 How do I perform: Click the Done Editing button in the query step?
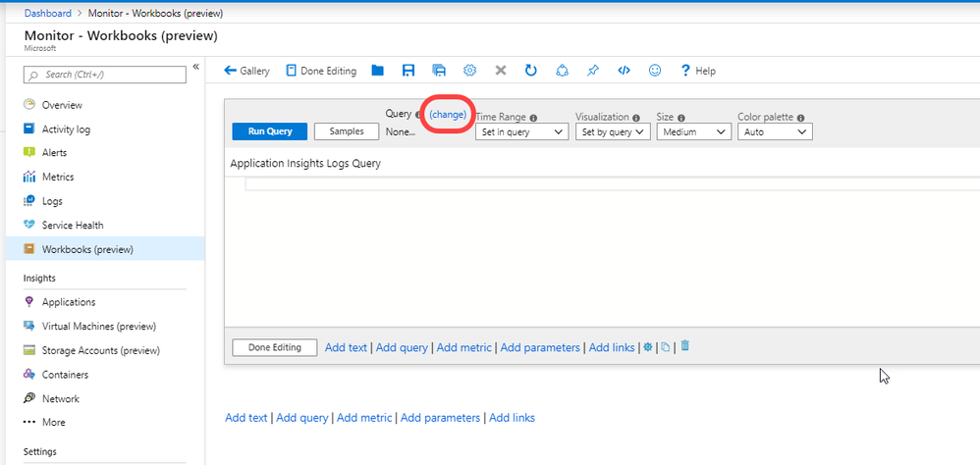coord(274,347)
